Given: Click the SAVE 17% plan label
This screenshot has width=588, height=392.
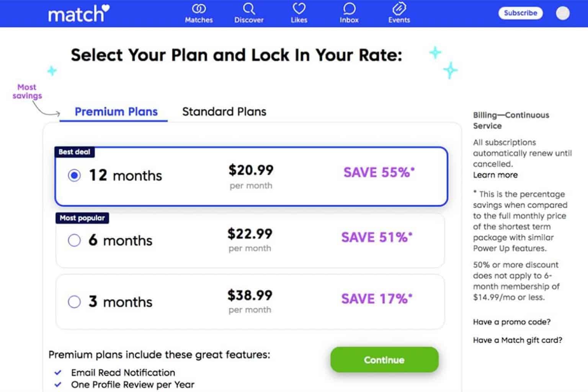Looking at the screenshot, I should 377,299.
